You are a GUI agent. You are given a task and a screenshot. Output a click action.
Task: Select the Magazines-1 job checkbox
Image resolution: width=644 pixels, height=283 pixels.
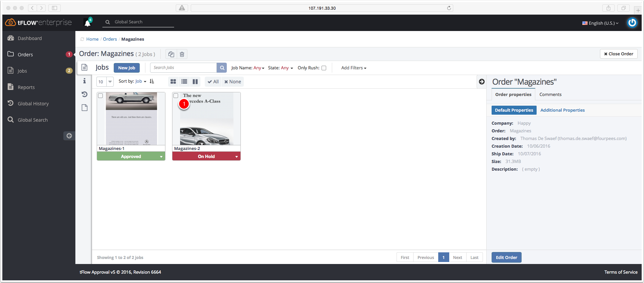(100, 96)
